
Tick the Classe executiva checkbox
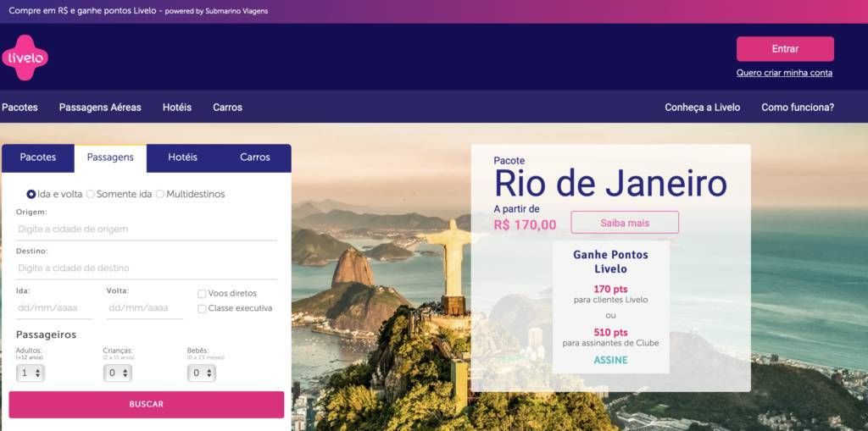[202, 309]
